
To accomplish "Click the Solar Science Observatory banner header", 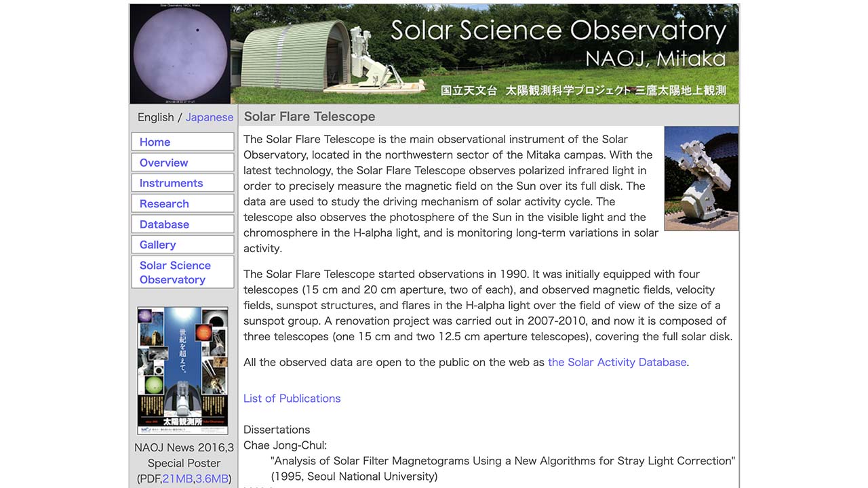I will [558, 30].
